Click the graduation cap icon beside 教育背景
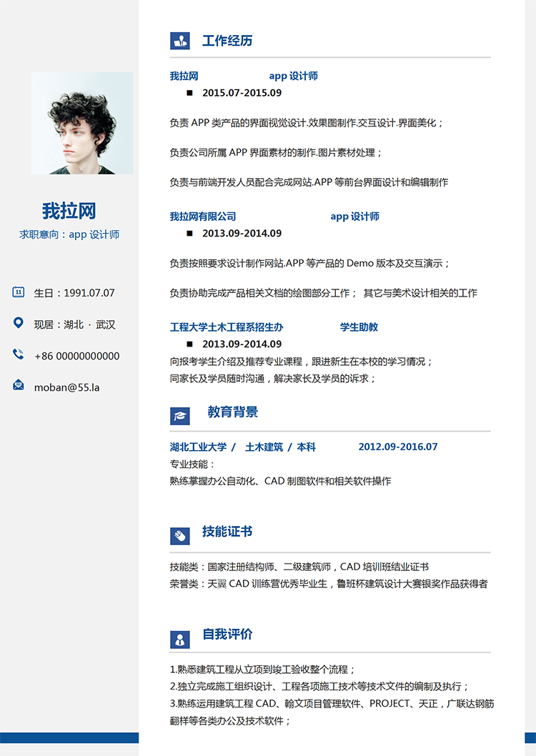Viewport: 536px width, 756px height. coord(179,415)
